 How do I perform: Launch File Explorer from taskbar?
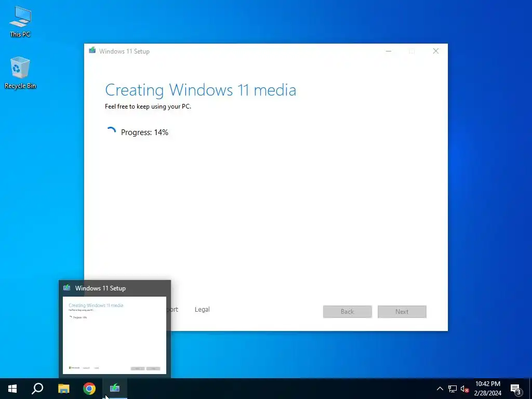point(63,389)
